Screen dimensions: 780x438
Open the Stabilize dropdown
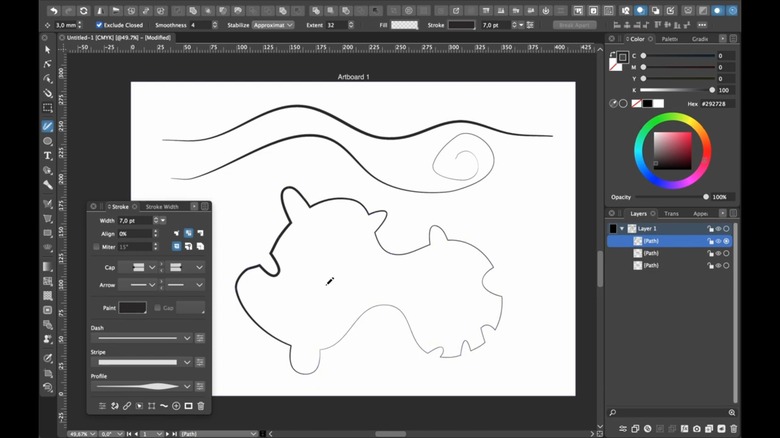pyautogui.click(x=273, y=24)
